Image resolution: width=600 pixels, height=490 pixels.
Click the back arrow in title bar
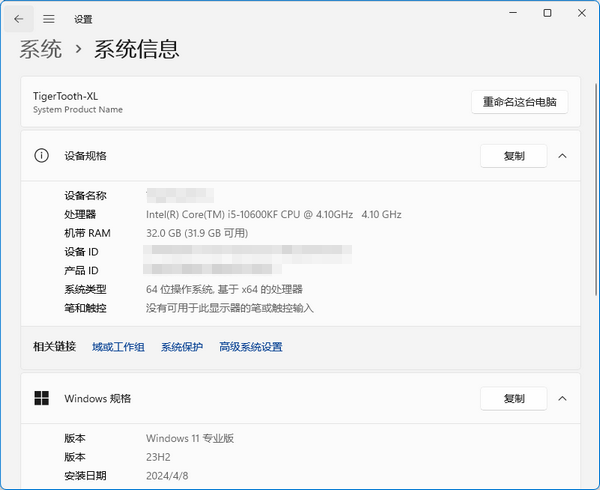tap(18, 18)
